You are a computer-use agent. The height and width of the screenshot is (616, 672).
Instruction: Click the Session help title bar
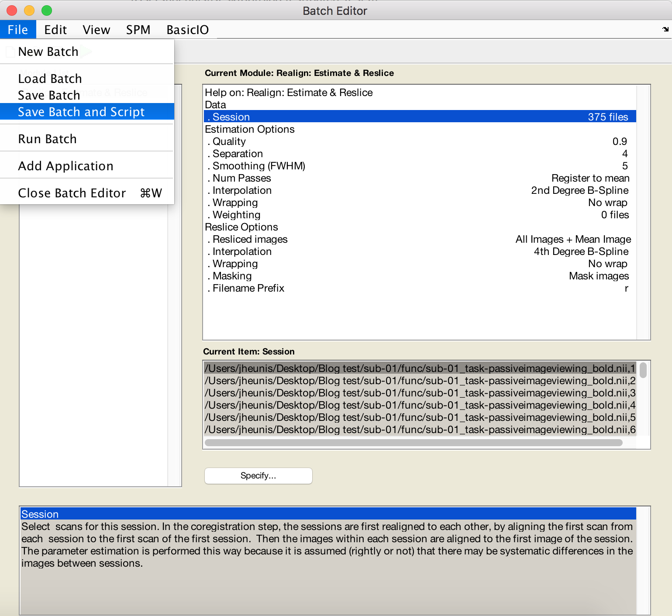pyautogui.click(x=328, y=514)
